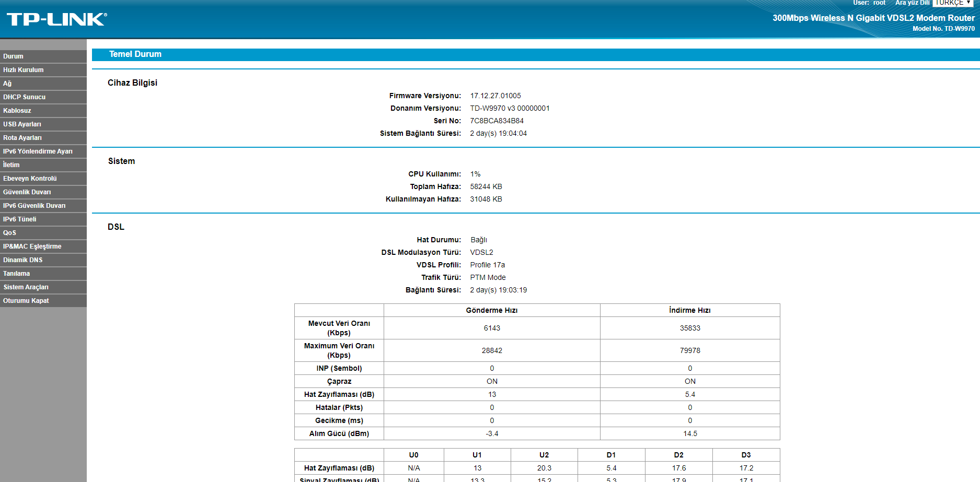Screen dimensions: 980x482
Task: Click the TP-LINK logo
Action: (57, 20)
